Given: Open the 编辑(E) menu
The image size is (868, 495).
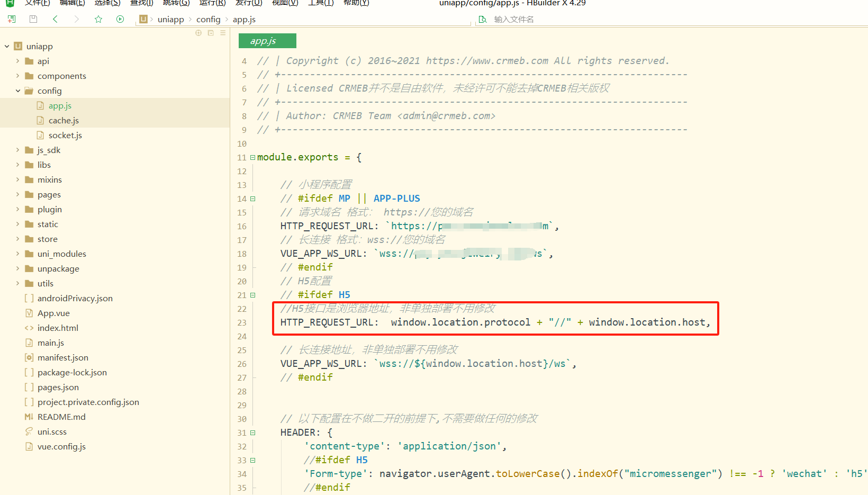Looking at the screenshot, I should (73, 3).
